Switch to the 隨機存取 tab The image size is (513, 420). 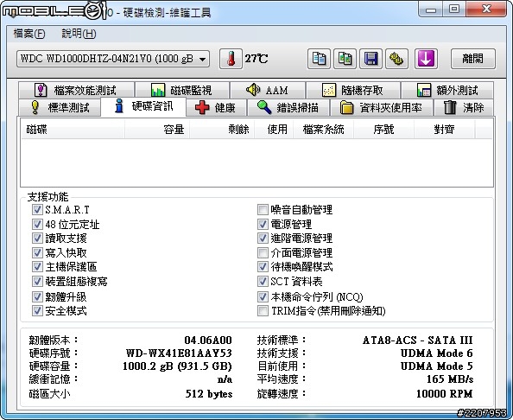[353, 90]
